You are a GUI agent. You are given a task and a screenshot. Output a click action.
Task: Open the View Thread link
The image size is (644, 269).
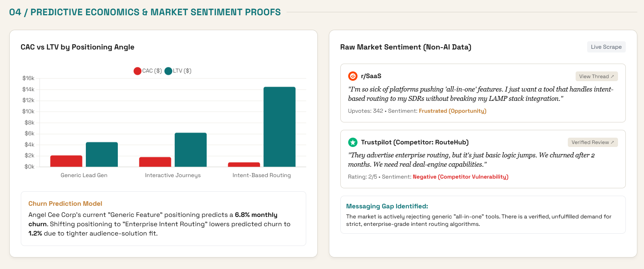[596, 76]
